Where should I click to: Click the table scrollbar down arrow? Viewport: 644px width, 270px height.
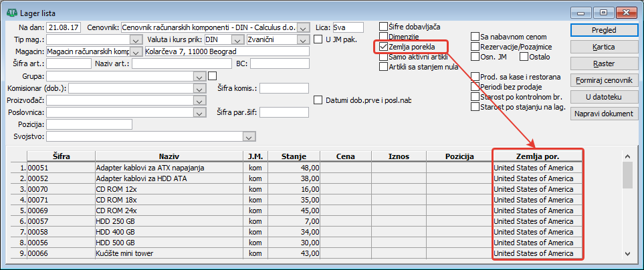click(x=627, y=253)
